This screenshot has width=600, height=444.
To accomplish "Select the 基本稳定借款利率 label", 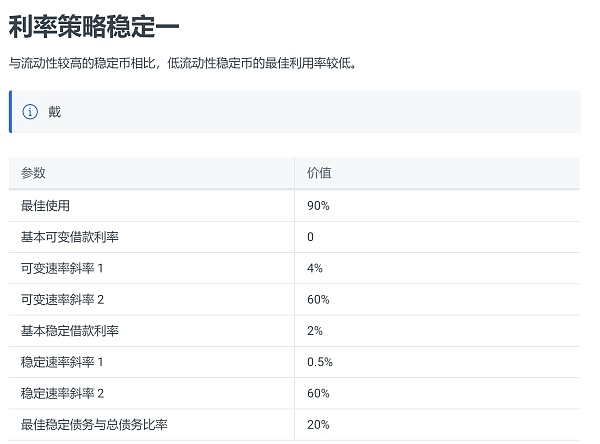I will (x=70, y=331).
